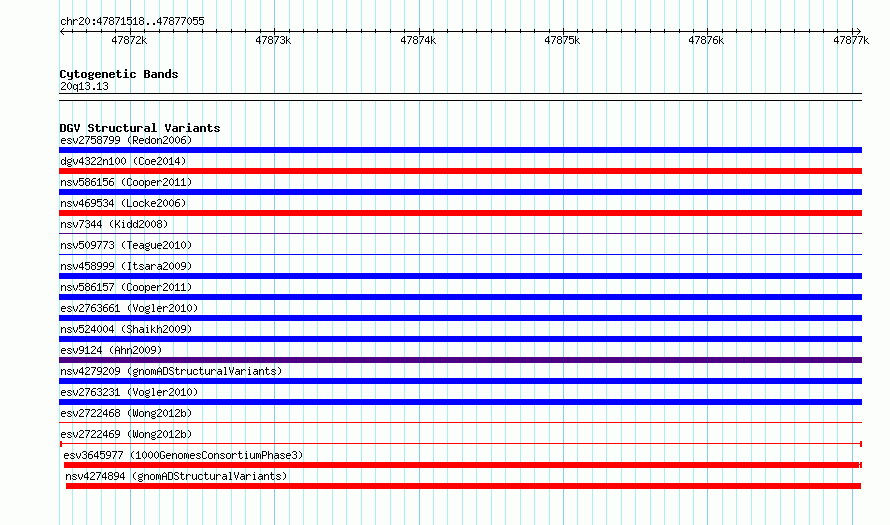Open the nsv469534 (Locke2006) red bar
The image size is (890, 525).
pos(460,213)
